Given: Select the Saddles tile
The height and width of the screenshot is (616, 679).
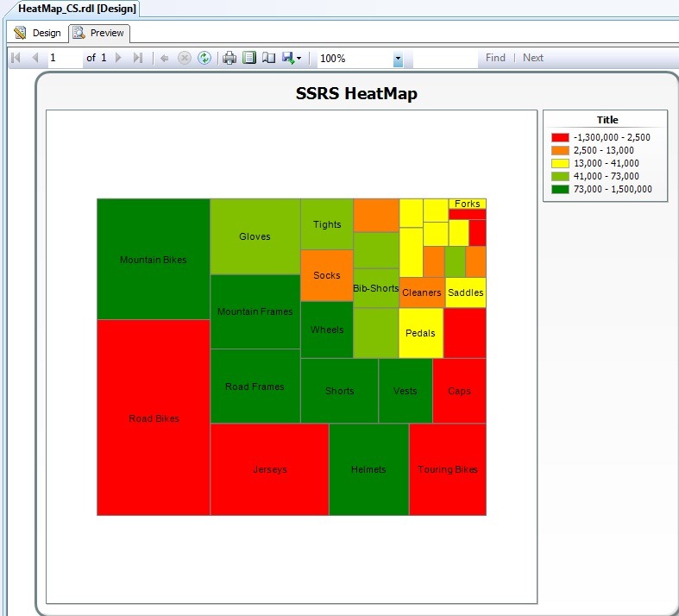Looking at the screenshot, I should click(466, 292).
